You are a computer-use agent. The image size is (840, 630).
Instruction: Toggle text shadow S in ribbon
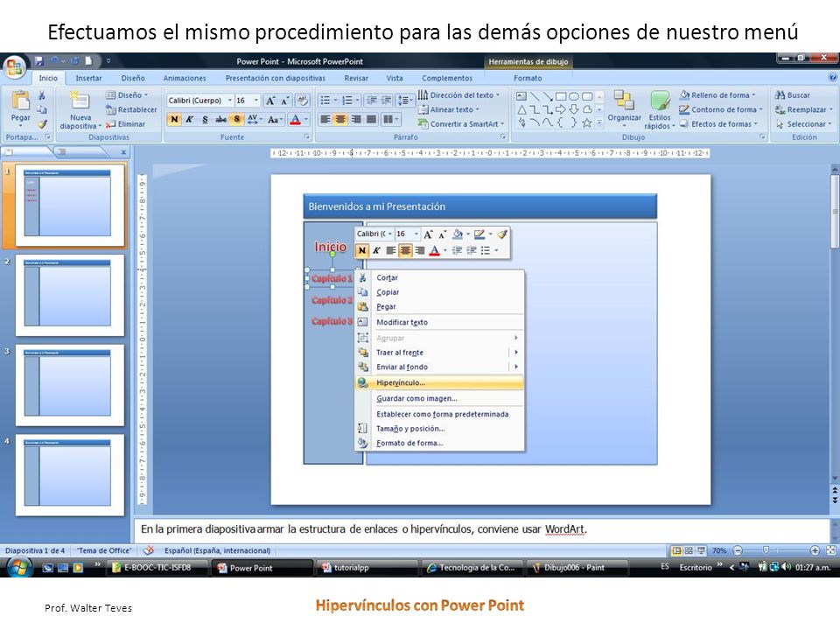[x=236, y=120]
